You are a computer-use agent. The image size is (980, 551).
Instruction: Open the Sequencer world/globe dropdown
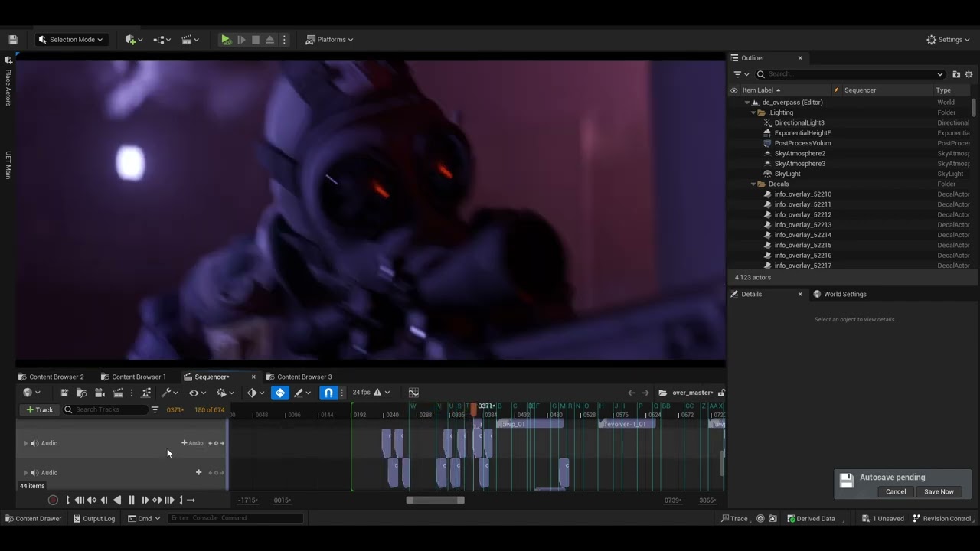31,393
